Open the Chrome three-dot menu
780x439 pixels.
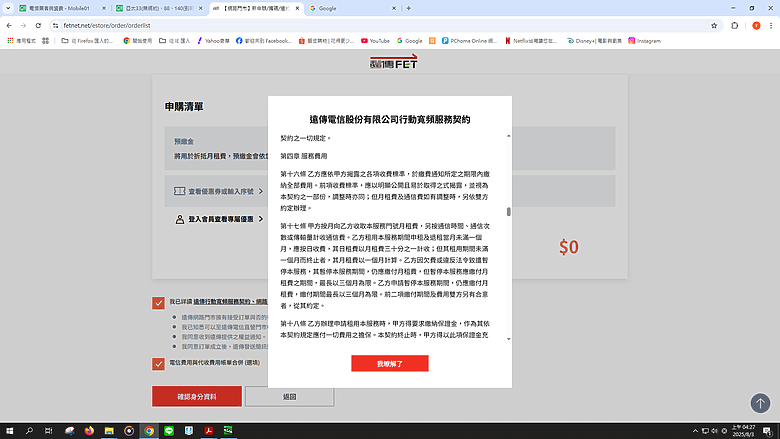[771, 25]
